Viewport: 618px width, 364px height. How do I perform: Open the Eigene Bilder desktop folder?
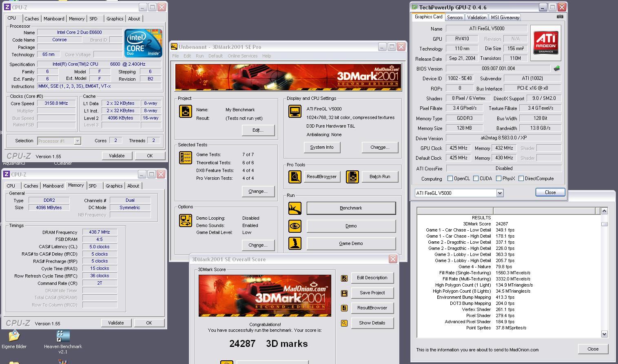14,340
